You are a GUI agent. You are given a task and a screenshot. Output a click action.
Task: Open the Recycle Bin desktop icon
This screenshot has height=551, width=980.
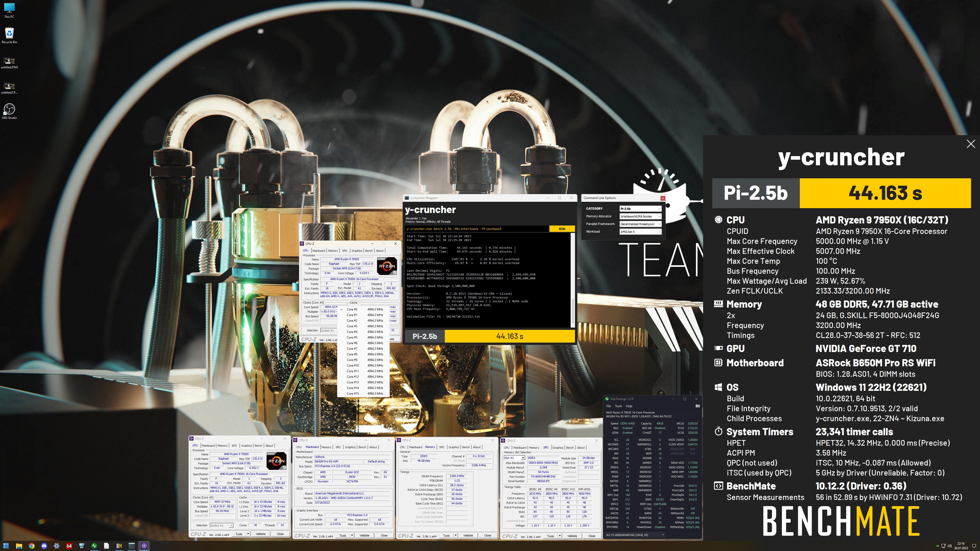(9, 36)
